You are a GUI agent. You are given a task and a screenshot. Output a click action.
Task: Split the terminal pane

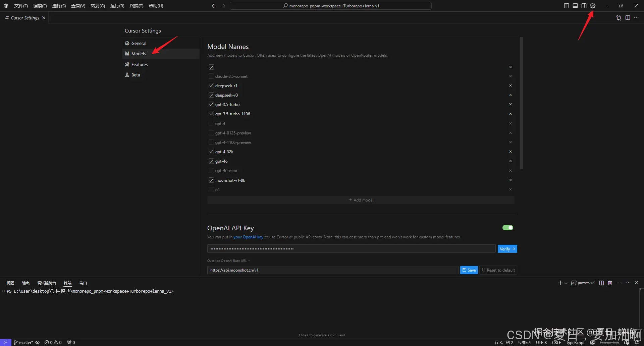(x=602, y=283)
